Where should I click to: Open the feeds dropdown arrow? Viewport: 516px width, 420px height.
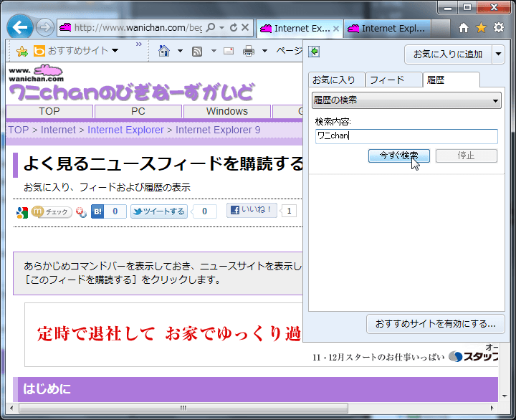pos(214,51)
